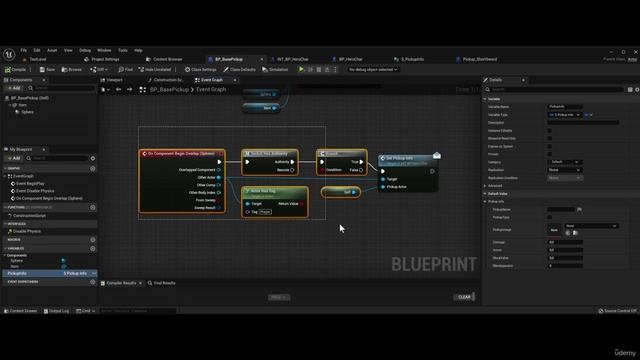Open My Blueprint panel settings gear
The height and width of the screenshot is (360, 640).
[93, 158]
